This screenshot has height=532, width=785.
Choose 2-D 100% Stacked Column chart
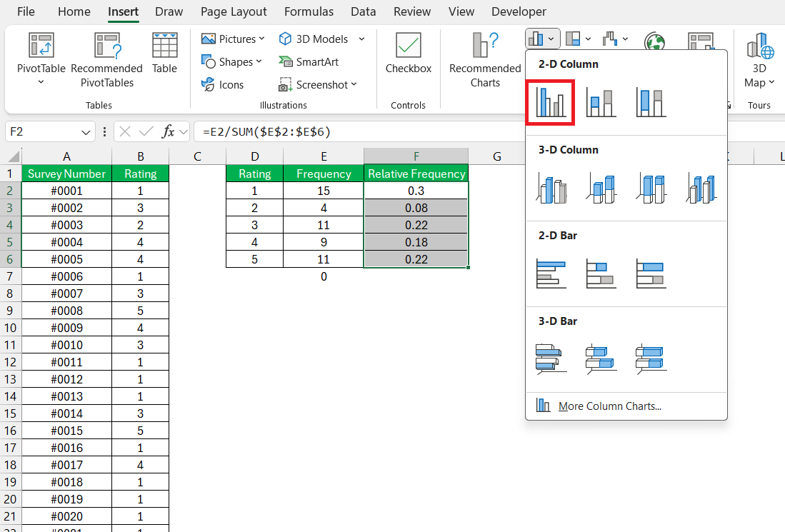click(x=651, y=102)
